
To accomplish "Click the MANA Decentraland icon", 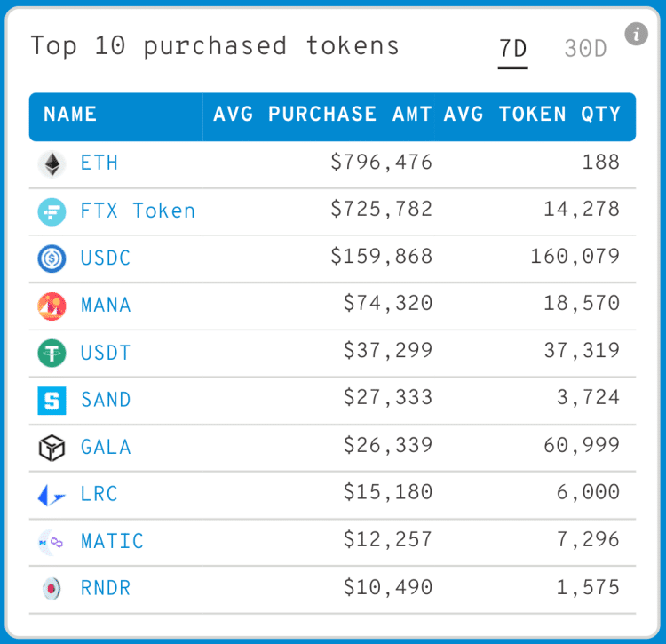I will [52, 306].
